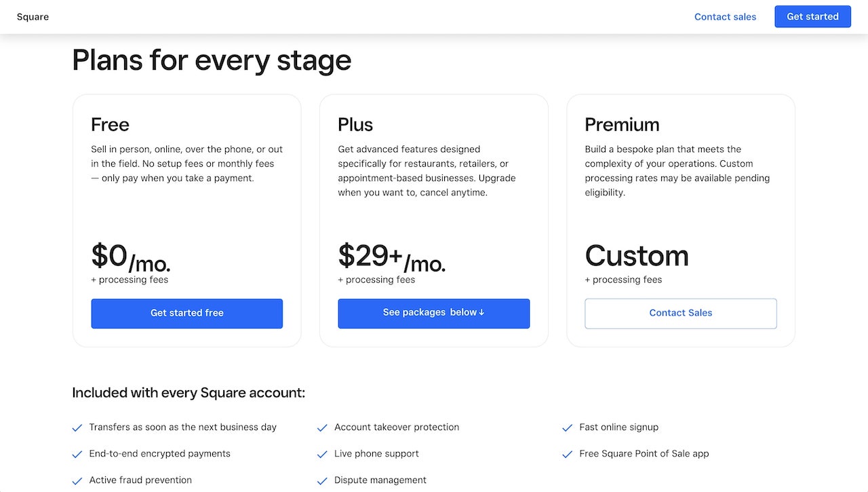Jump to packages via See packages below
This screenshot has height=492, width=868.
point(434,314)
